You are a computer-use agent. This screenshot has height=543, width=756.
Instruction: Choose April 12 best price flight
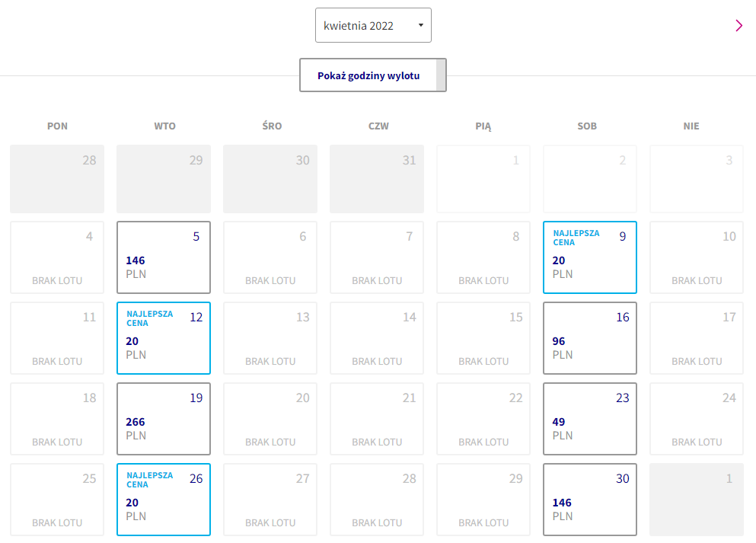(x=164, y=338)
